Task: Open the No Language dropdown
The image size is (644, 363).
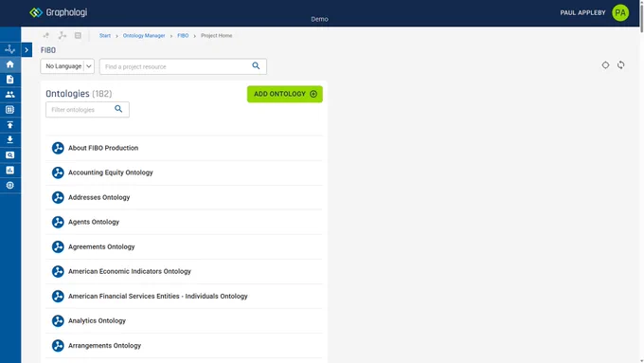Action: pyautogui.click(x=67, y=66)
